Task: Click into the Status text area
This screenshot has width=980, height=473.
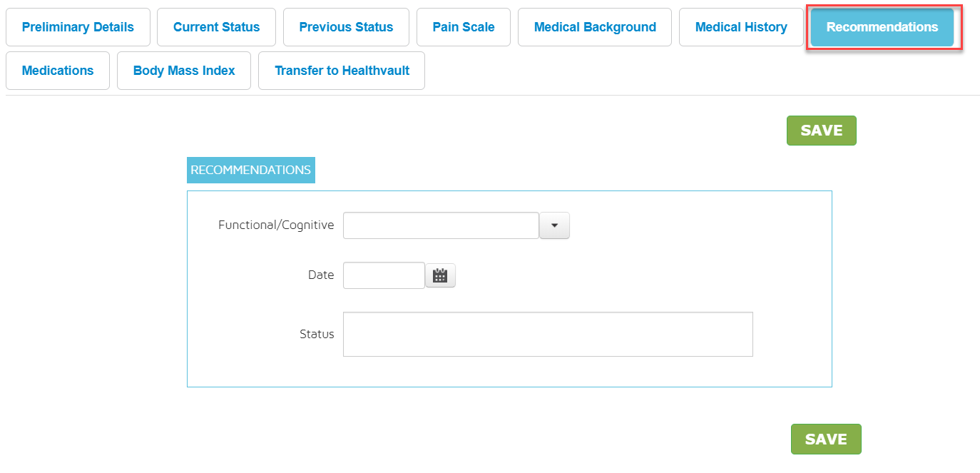Action: pos(547,334)
